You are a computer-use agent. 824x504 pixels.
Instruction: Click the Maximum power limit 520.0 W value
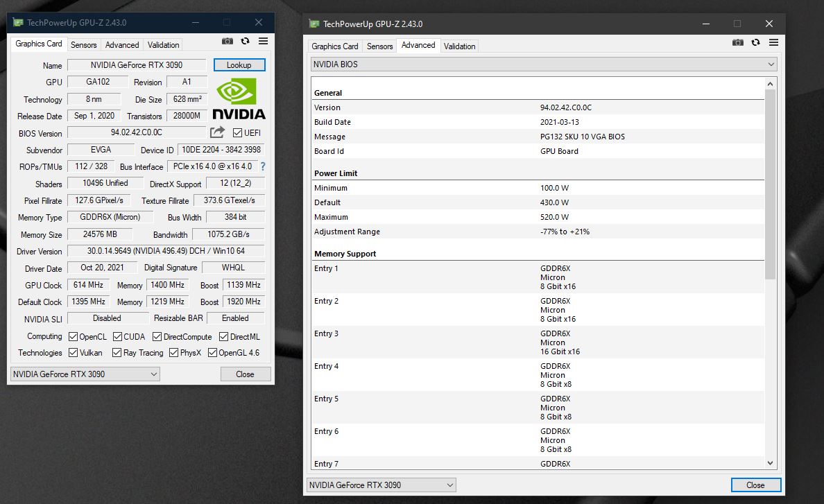[x=554, y=217]
